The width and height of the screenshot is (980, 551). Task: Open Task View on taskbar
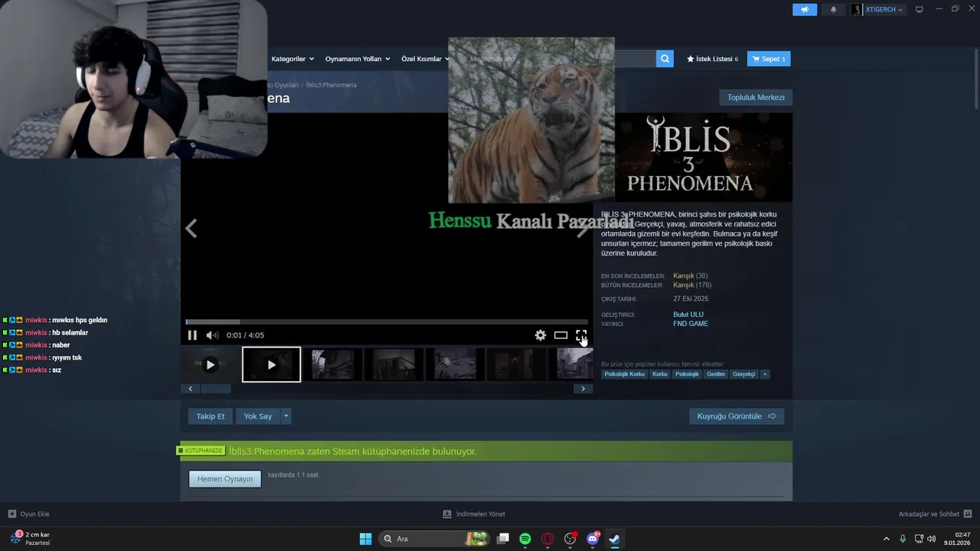503,539
